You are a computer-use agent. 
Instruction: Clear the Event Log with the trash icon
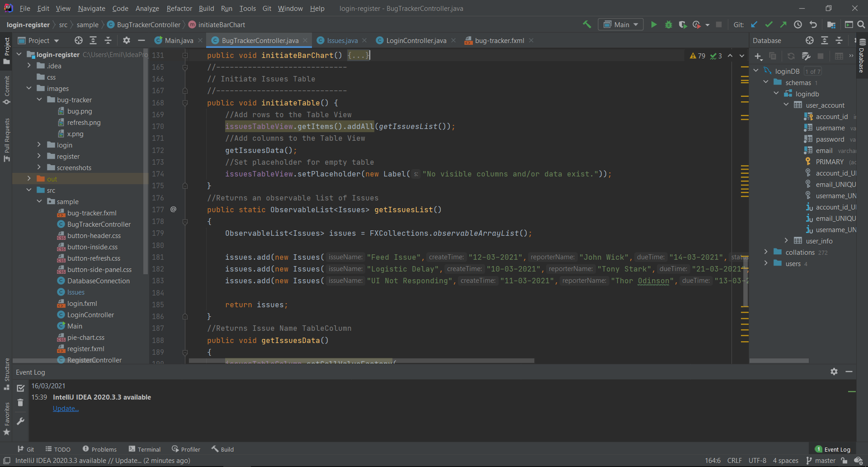[x=20, y=403]
